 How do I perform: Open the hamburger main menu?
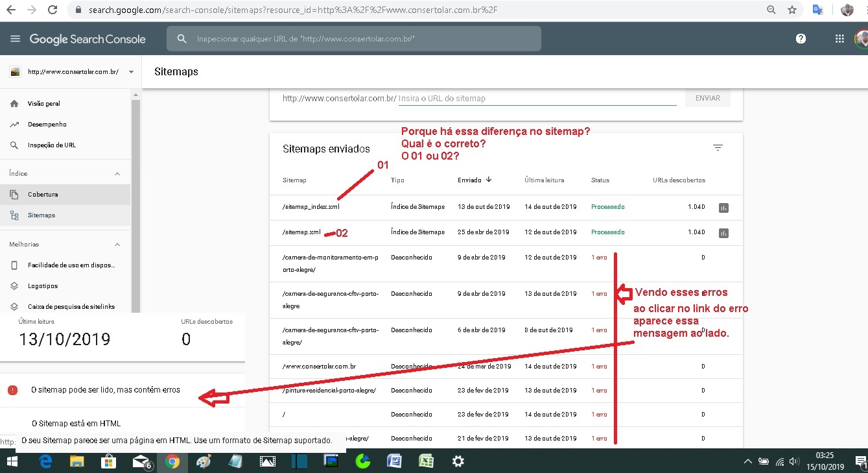(15, 39)
